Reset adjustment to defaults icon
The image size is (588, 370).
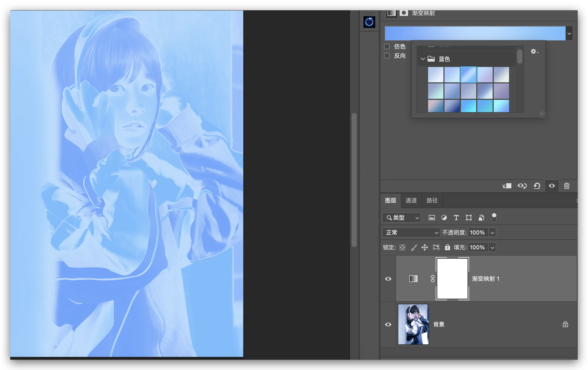click(x=537, y=186)
